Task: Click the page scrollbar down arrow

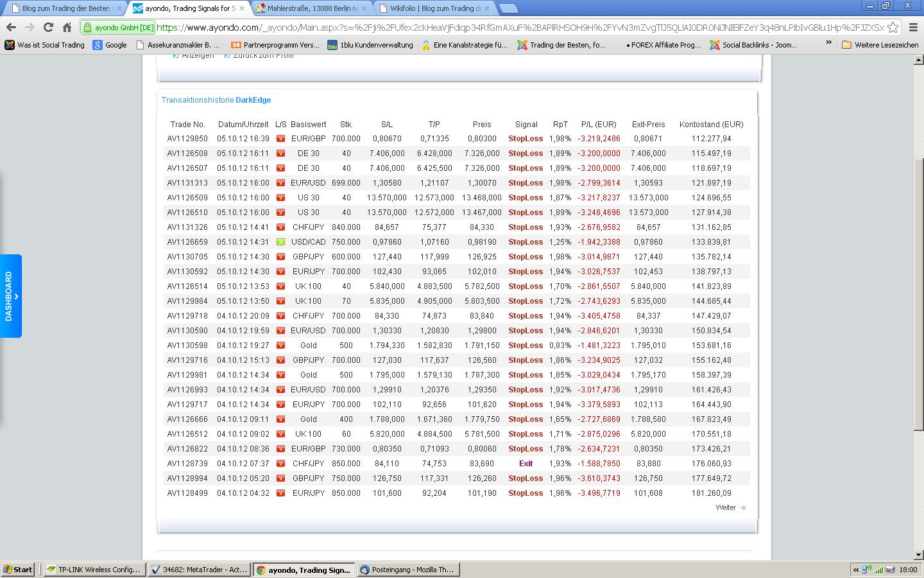Action: [918, 554]
